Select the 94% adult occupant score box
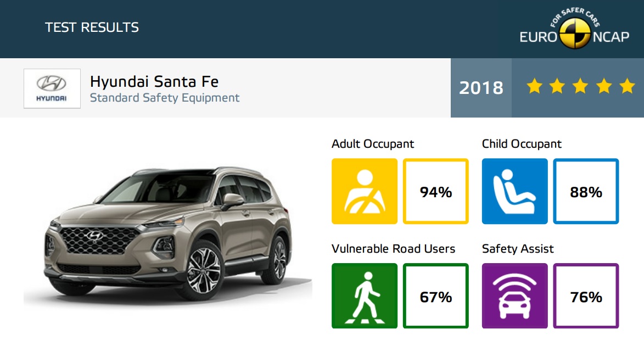The image size is (644, 340). [436, 191]
